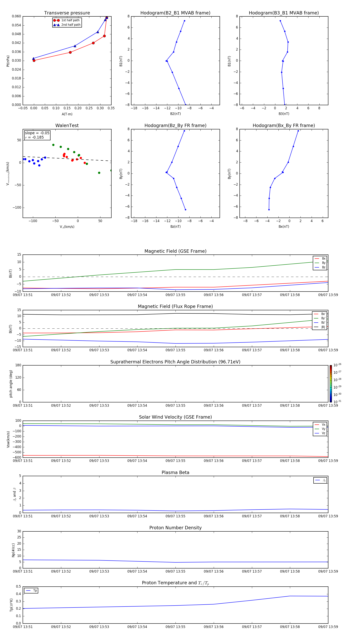Select the '2nd half path' legend entry
Viewport: 351px width, 644px height.
67,25
